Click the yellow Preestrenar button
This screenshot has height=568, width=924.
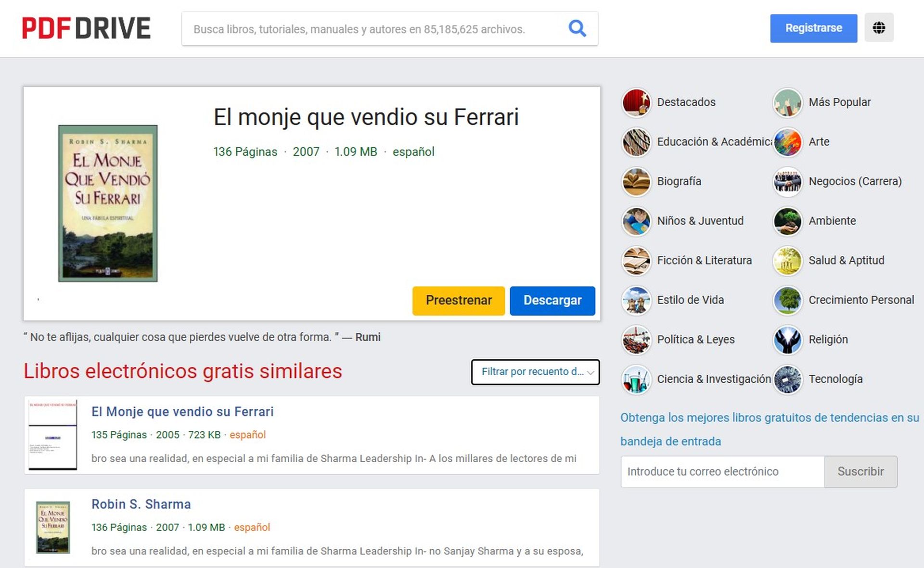click(458, 301)
